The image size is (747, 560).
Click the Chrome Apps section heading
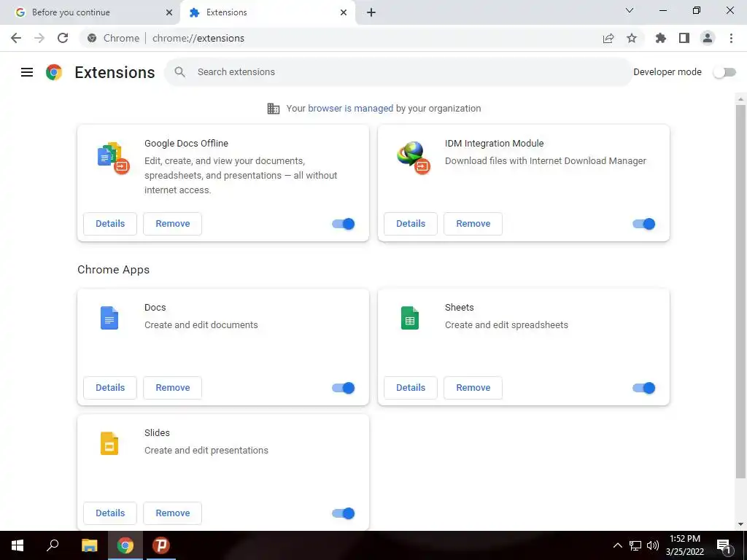113,270
